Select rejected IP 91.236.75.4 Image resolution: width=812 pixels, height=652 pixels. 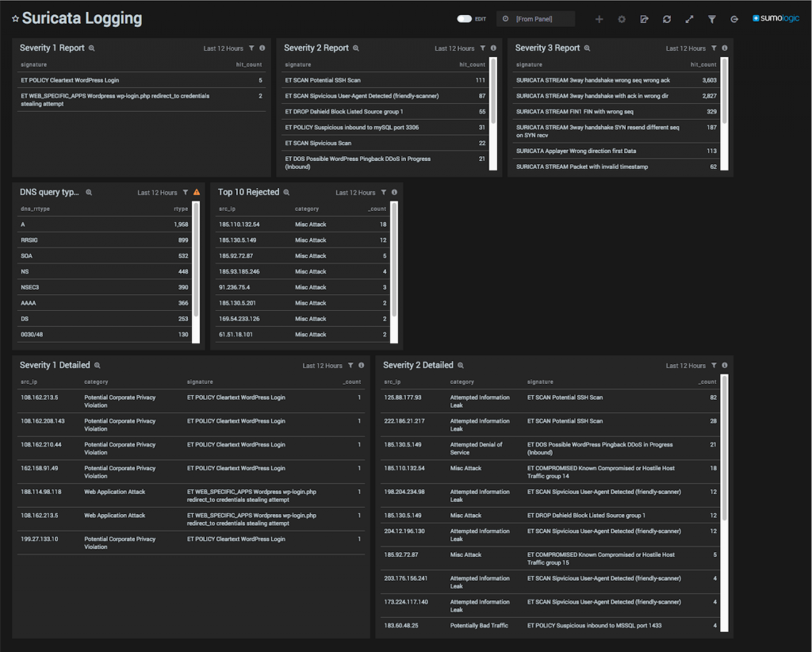click(302, 287)
